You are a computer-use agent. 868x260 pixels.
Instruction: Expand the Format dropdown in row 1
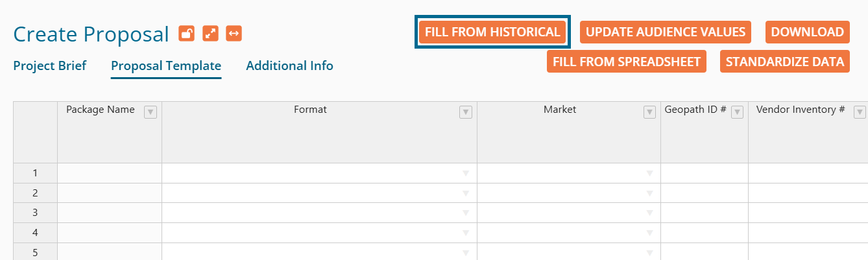465,173
